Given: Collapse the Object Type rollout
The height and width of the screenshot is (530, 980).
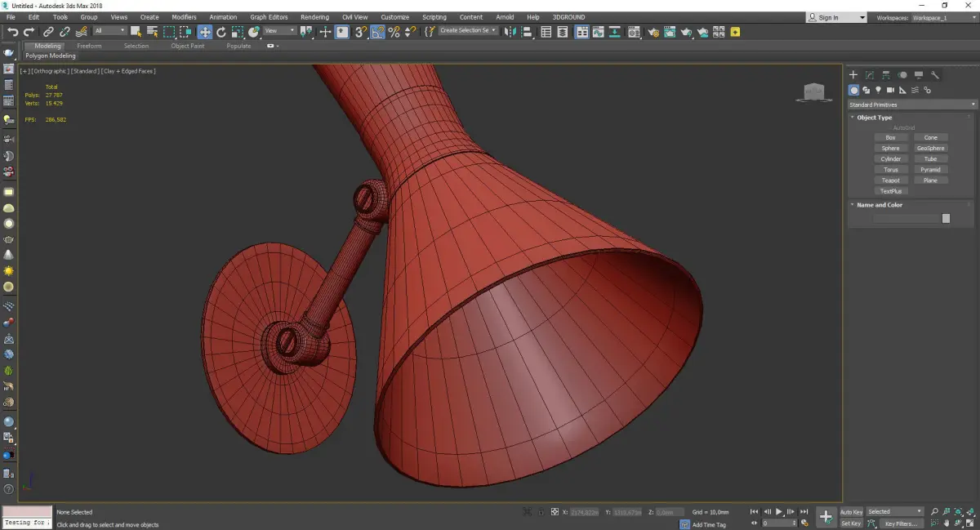Looking at the screenshot, I should tap(874, 118).
